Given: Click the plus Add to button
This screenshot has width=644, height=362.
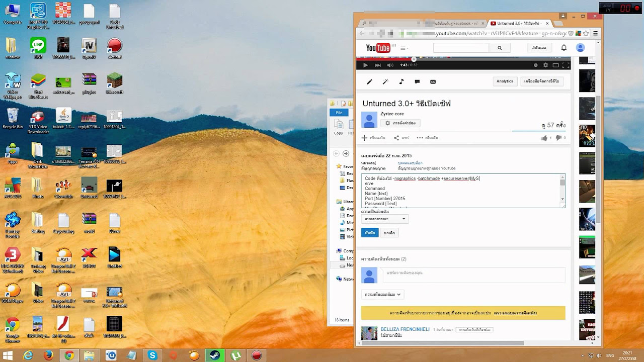Looking at the screenshot, I should coord(373,138).
